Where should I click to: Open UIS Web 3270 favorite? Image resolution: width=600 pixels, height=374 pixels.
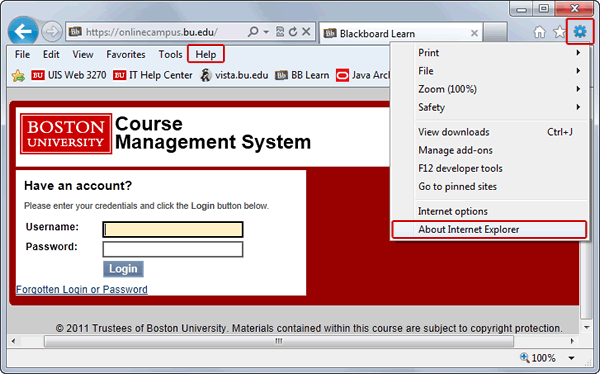click(69, 75)
